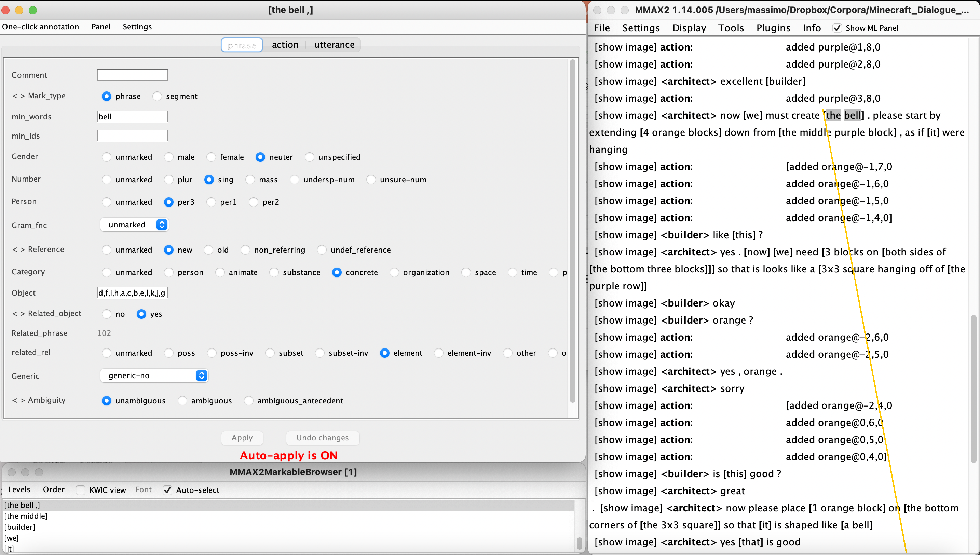Image resolution: width=980 pixels, height=555 pixels.
Task: Open the Plugins menu in MMAX2
Action: click(x=773, y=28)
